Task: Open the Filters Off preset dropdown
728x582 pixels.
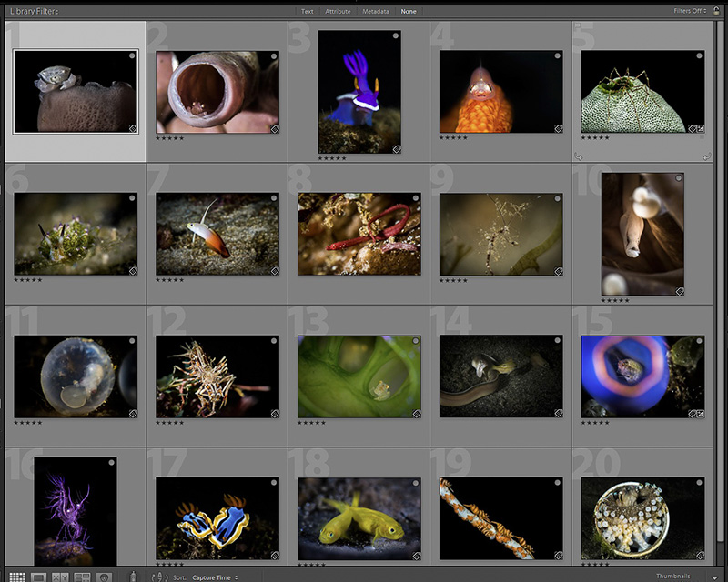Action: tap(689, 12)
